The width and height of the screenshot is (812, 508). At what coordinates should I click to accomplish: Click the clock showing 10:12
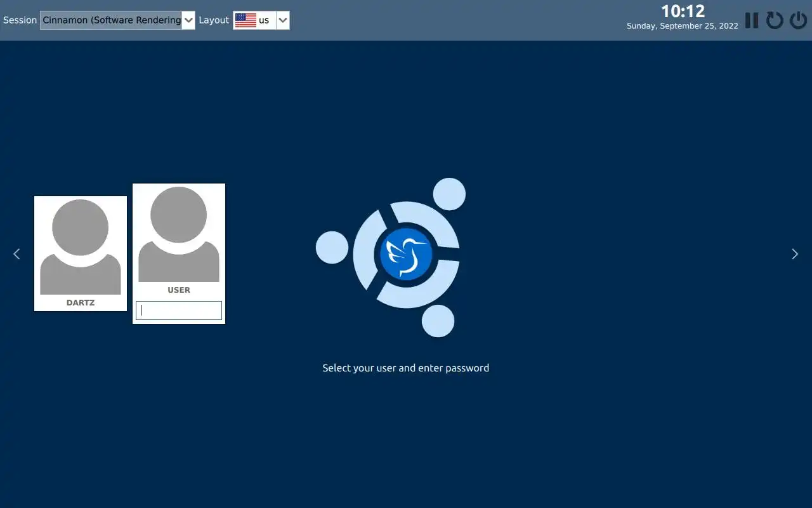(x=683, y=11)
